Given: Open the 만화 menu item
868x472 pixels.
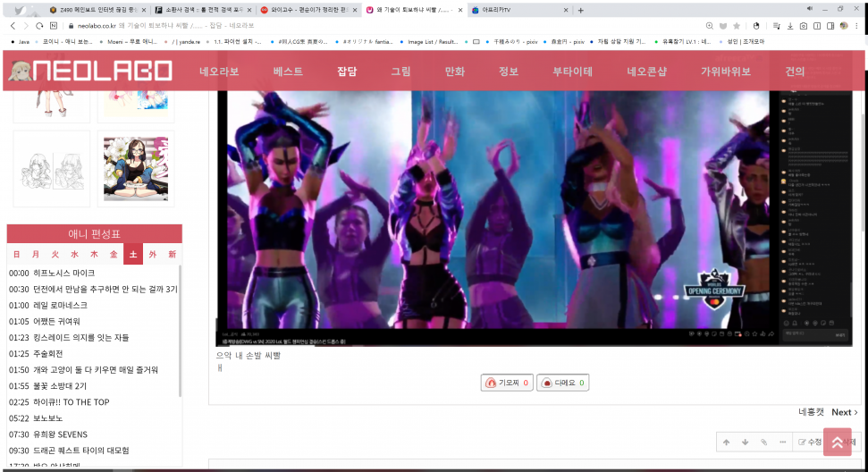Looking at the screenshot, I should click(x=454, y=72).
